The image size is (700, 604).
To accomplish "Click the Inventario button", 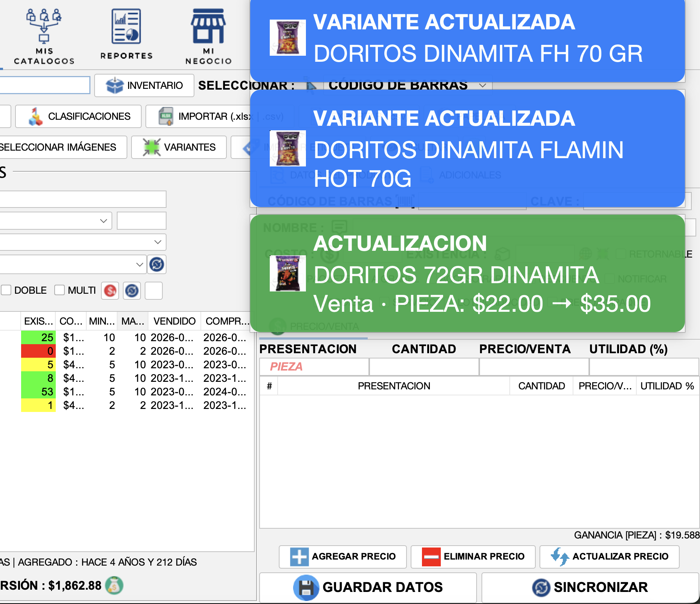I will 144,85.
